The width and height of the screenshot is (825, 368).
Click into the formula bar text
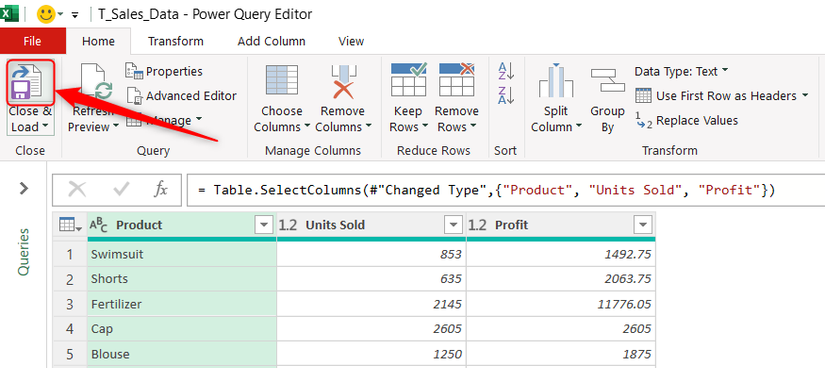[x=487, y=190]
